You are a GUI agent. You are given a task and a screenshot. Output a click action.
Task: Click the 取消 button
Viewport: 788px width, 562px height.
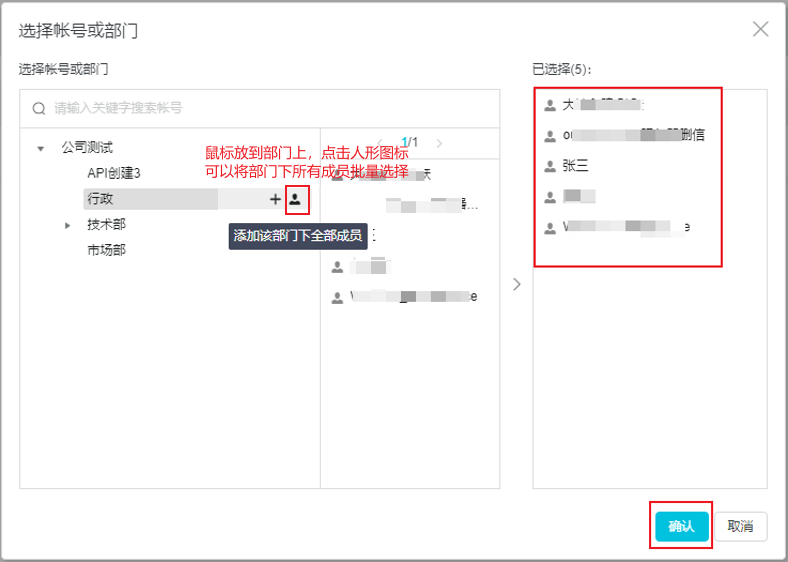740,526
